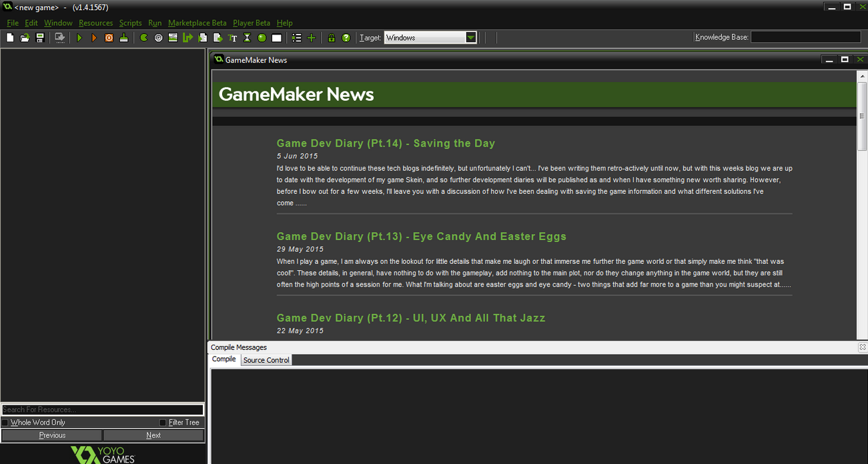The height and width of the screenshot is (464, 868).
Task: Create a room with white rectangle icon
Action: 276,38
